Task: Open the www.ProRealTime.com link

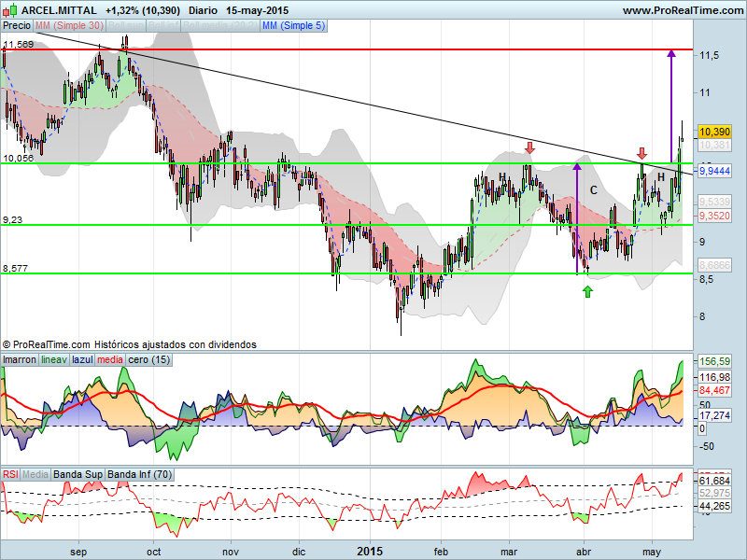Action: tap(683, 10)
